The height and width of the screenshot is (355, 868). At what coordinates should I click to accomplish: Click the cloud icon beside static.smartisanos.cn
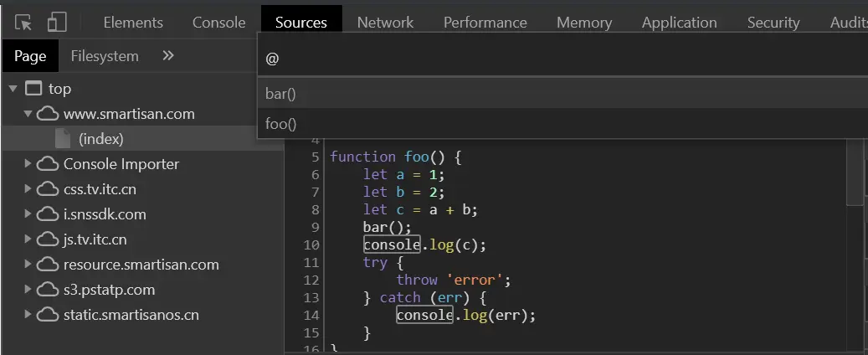[x=48, y=315]
